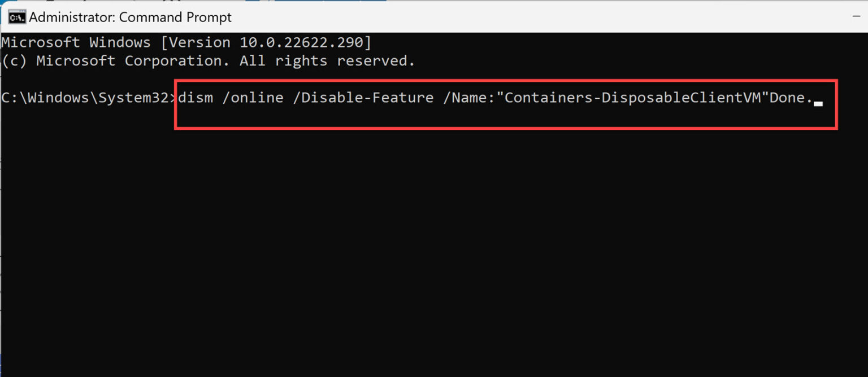The height and width of the screenshot is (377, 868).
Task: Click the "[Version" word in the banner
Action: tap(196, 42)
